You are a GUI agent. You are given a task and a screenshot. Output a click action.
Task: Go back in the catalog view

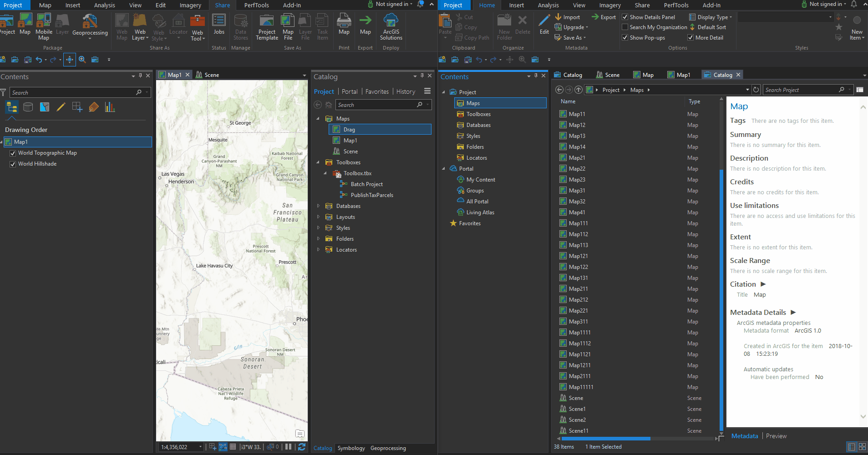tap(559, 90)
